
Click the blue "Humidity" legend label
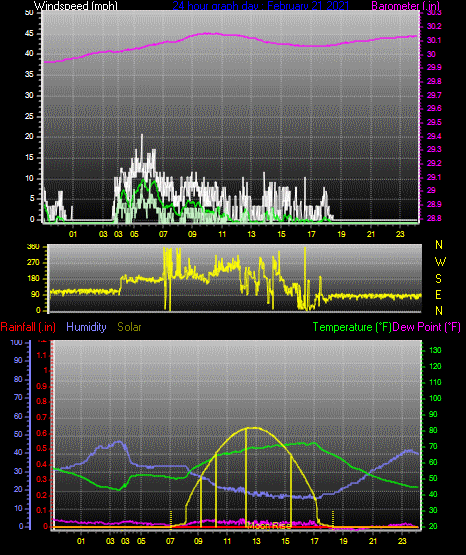point(86,327)
